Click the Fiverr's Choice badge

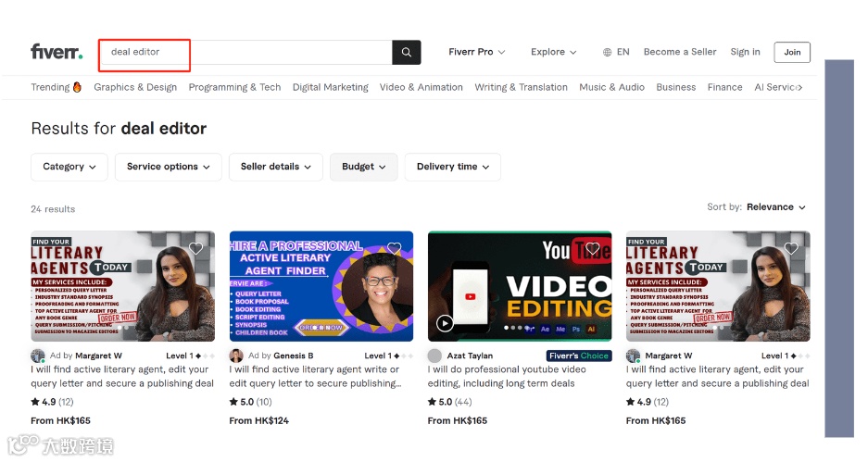pyautogui.click(x=579, y=356)
